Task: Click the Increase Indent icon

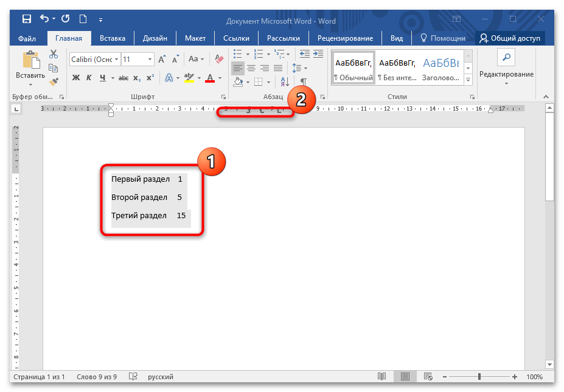Action: [318, 53]
